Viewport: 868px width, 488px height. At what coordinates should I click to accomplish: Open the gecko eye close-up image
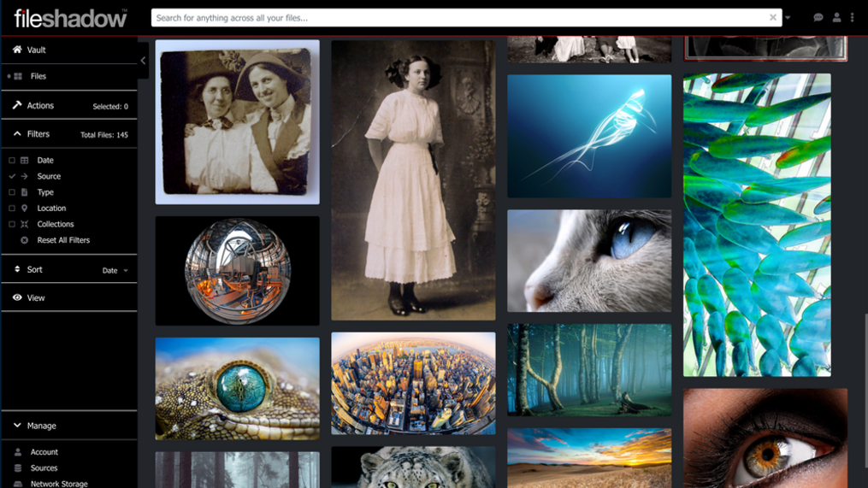tap(238, 388)
